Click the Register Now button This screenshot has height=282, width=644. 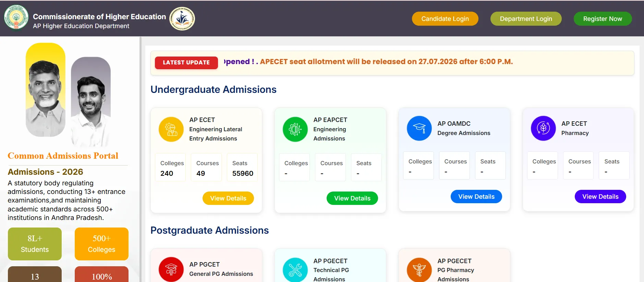point(603,19)
